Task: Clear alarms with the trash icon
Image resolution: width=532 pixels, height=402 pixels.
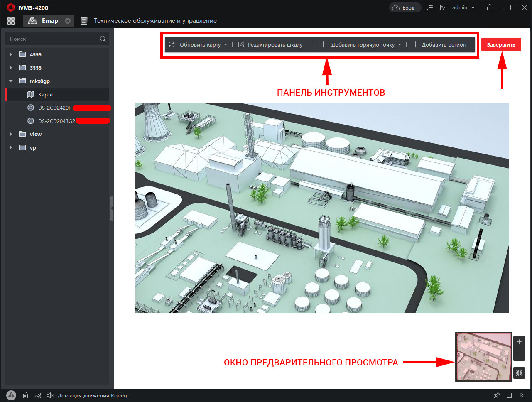Action: pos(25,395)
